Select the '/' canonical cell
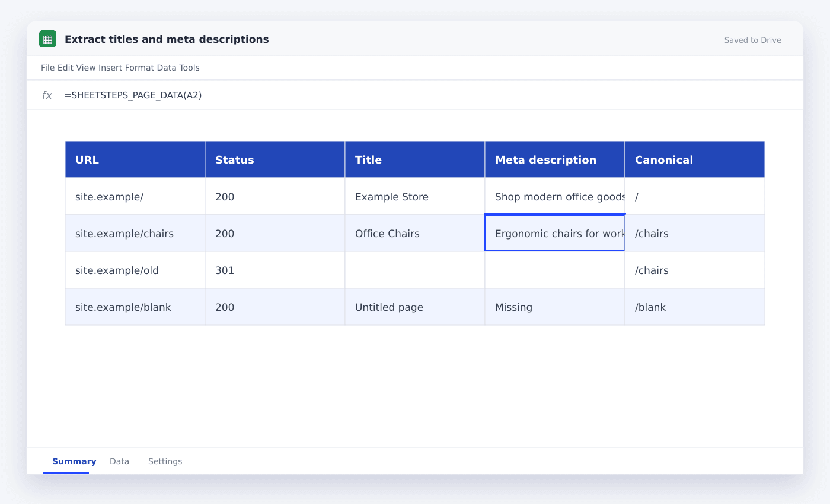This screenshot has width=830, height=504. point(695,196)
